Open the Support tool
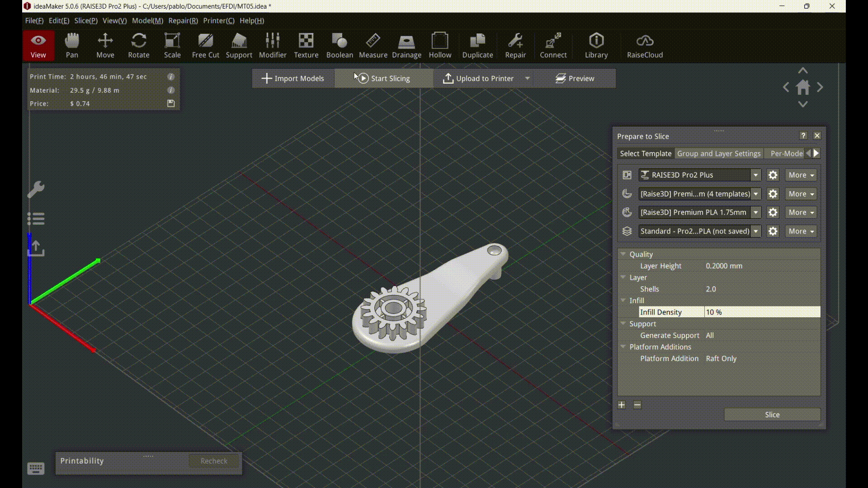Image resolution: width=868 pixels, height=488 pixels. 239,45
